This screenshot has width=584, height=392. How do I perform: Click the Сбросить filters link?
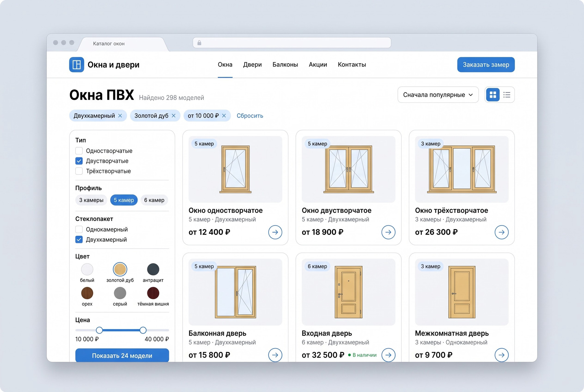click(x=250, y=116)
